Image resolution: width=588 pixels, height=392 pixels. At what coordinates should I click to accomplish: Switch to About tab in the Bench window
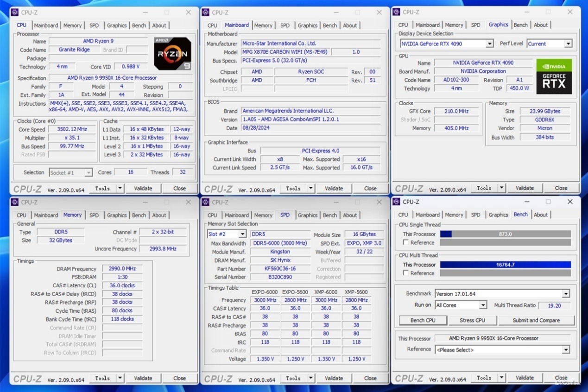[x=540, y=215]
